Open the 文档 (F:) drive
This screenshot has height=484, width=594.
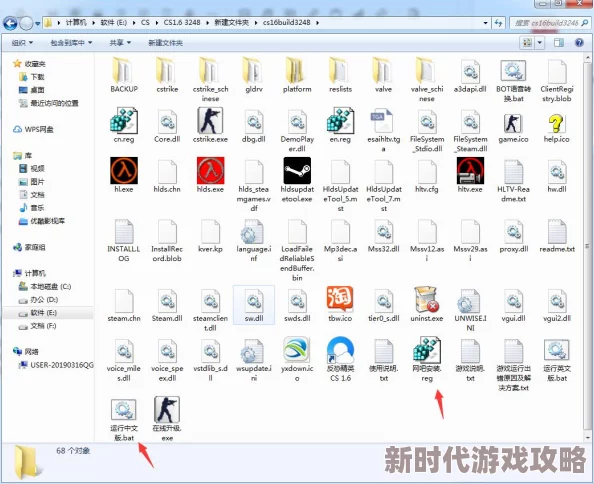(x=38, y=326)
